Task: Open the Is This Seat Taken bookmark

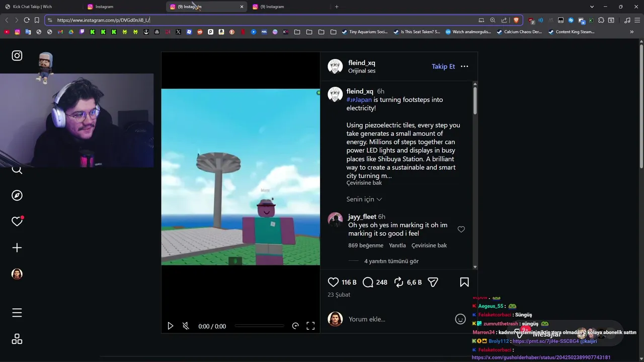Action: point(417,32)
